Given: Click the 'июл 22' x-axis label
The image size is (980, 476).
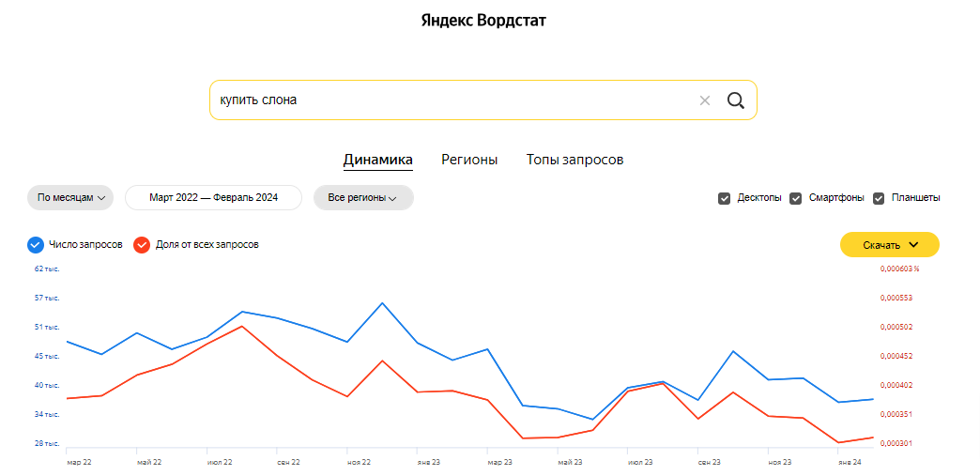Looking at the screenshot, I should [220, 462].
